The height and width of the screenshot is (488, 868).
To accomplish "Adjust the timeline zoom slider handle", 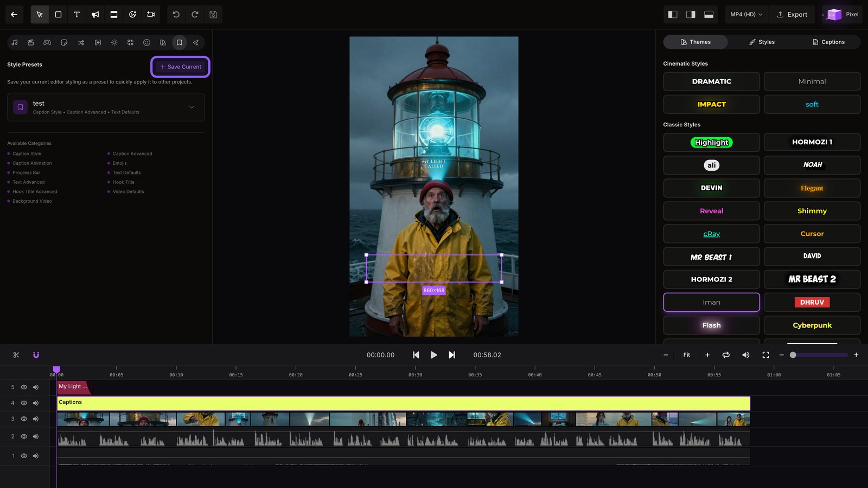I will [793, 355].
